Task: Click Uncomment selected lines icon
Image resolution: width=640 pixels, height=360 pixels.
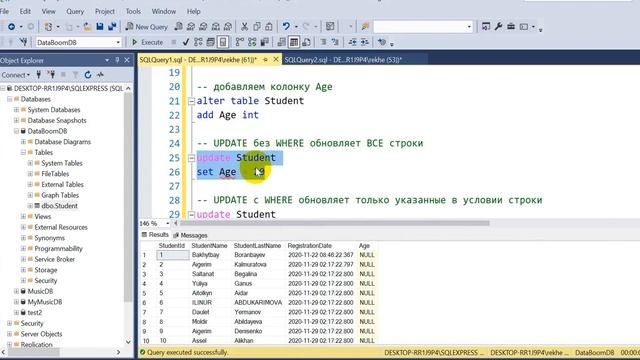Action: [335, 42]
